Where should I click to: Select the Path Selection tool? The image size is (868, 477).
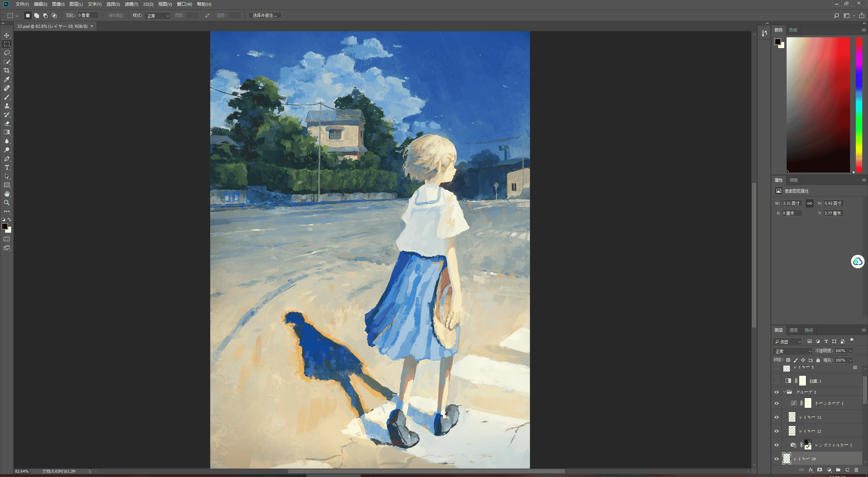tap(7, 176)
